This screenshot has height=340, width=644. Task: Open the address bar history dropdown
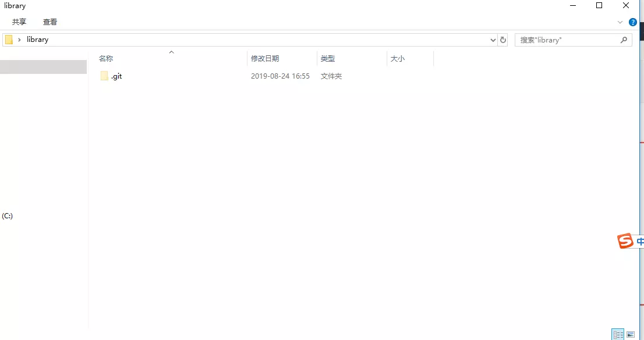point(493,40)
